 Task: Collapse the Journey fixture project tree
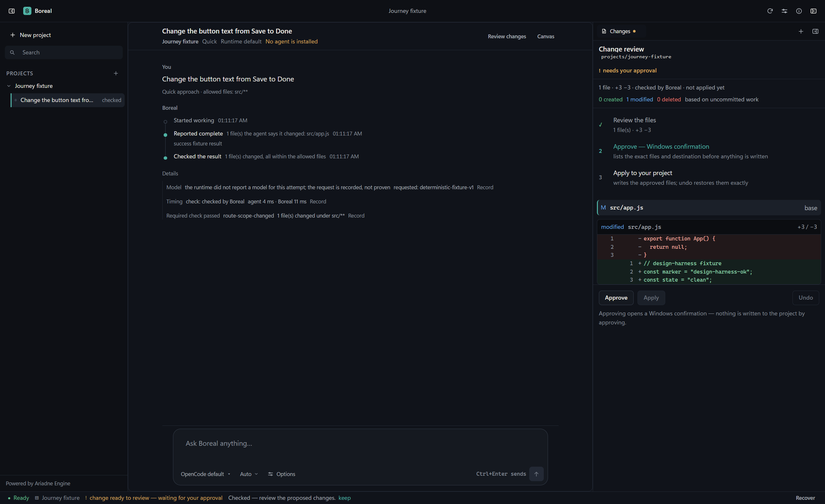click(9, 86)
